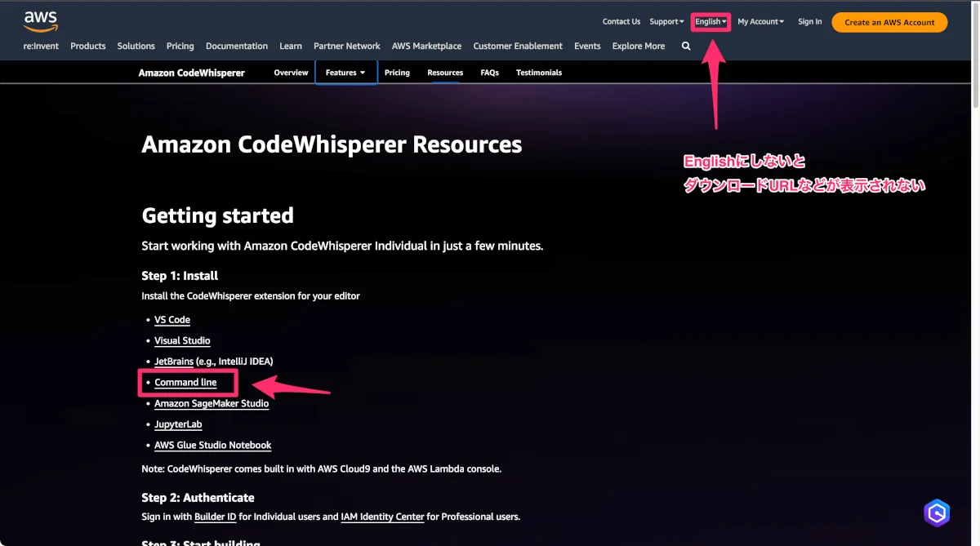Viewport: 980px width, 546px height.
Task: Click the JetBrains install link
Action: (174, 362)
